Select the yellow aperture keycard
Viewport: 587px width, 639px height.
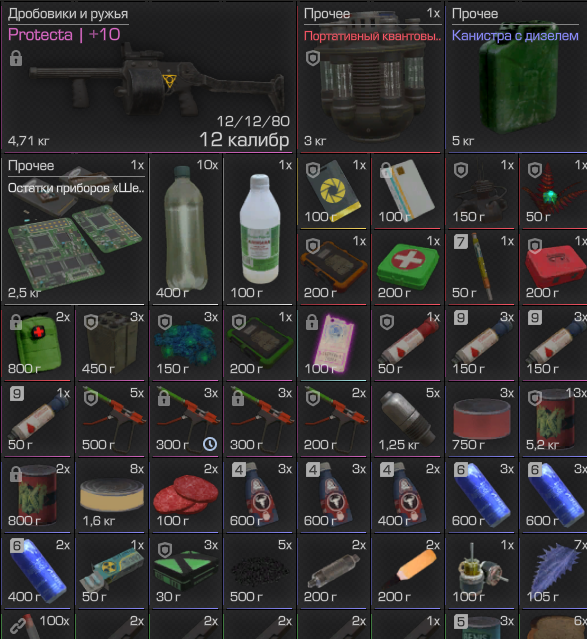pos(333,191)
